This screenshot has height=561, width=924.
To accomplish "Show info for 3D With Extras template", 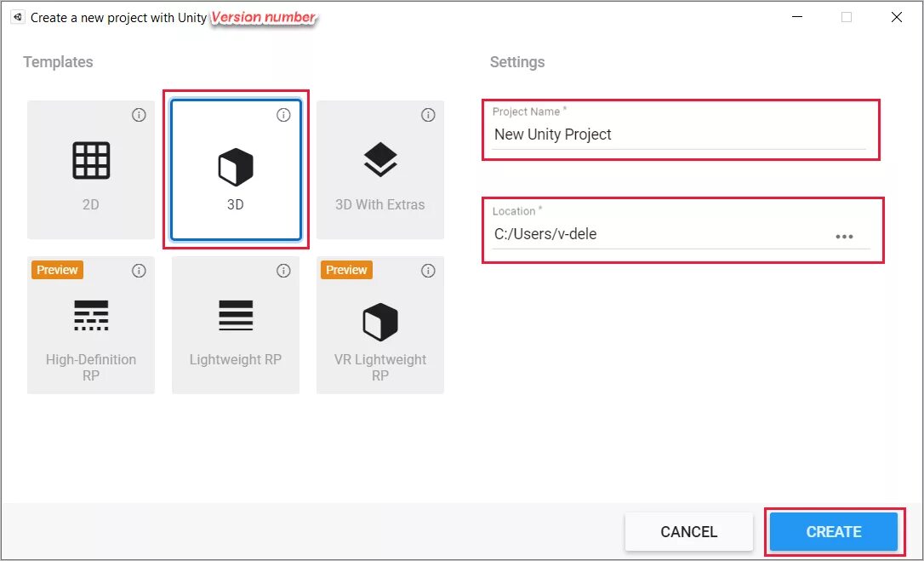I will [x=429, y=115].
